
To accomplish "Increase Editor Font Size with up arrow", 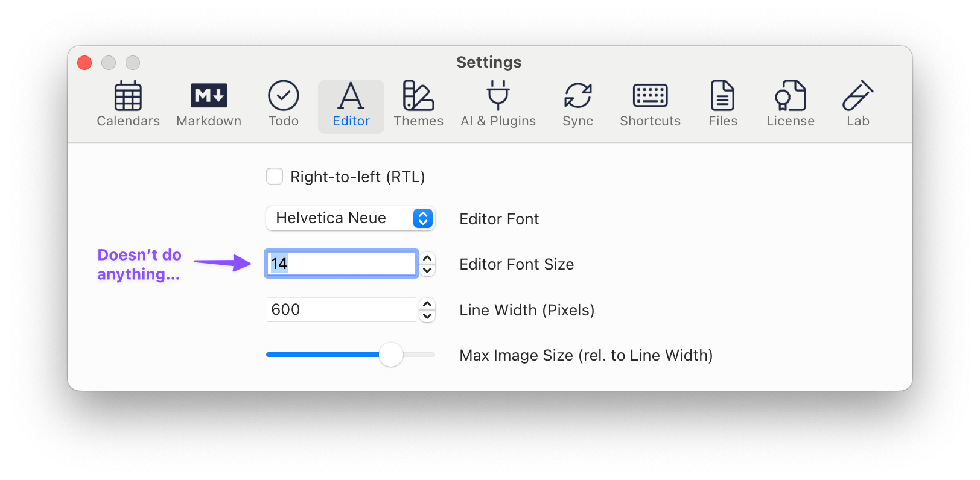I will [x=427, y=258].
